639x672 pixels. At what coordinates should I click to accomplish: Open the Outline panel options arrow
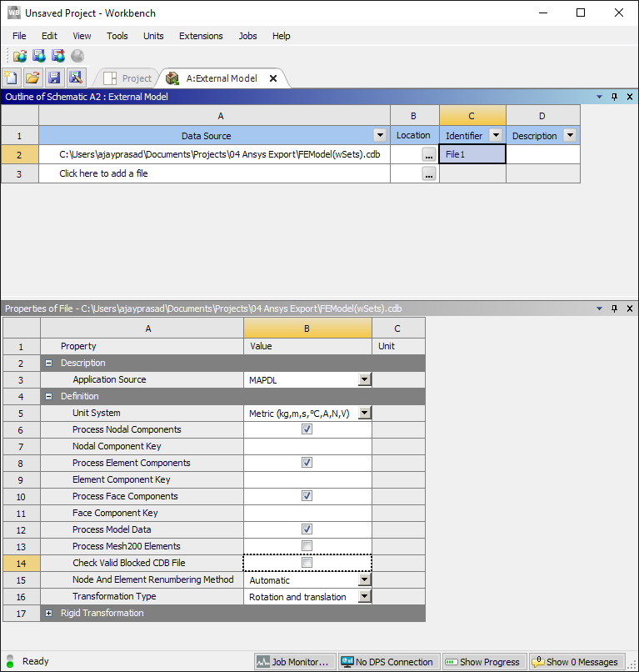click(x=599, y=97)
